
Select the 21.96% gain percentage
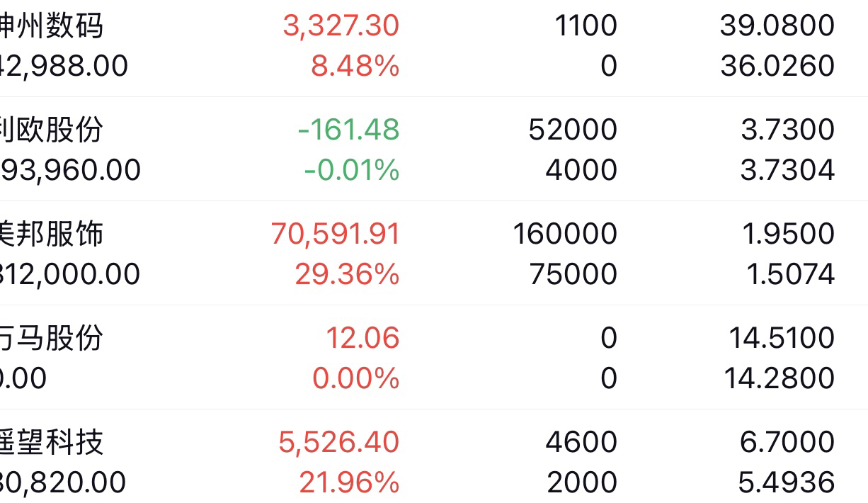349,482
